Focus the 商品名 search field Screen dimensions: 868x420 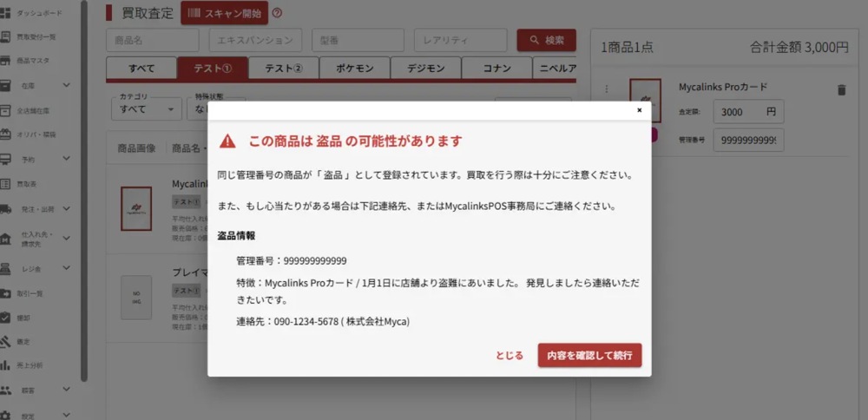click(152, 41)
